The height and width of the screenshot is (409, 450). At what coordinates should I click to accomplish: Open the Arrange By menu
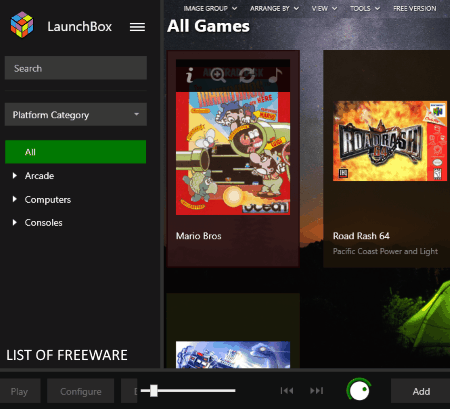[274, 8]
